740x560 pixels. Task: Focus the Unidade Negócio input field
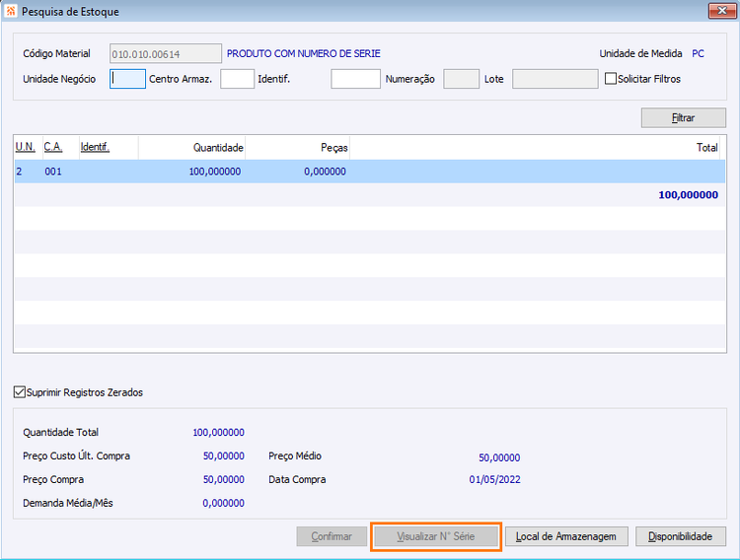127,79
